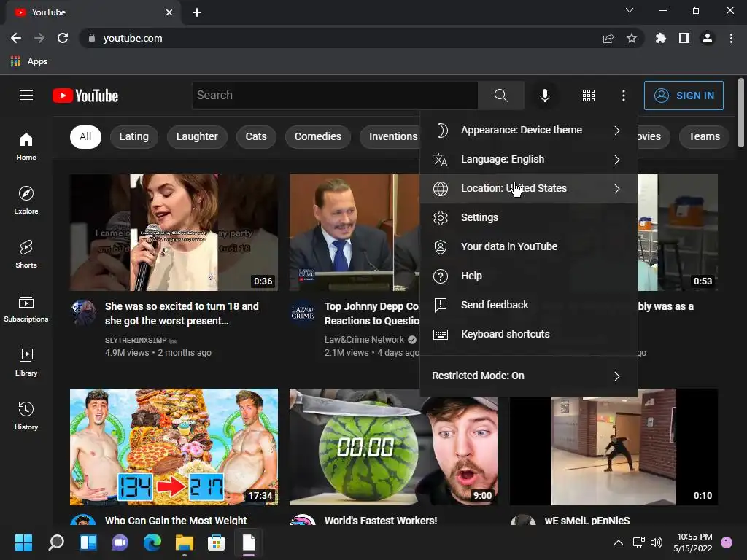
Task: Open SLYTHERINXSIMP channel link
Action: pyautogui.click(x=136, y=341)
